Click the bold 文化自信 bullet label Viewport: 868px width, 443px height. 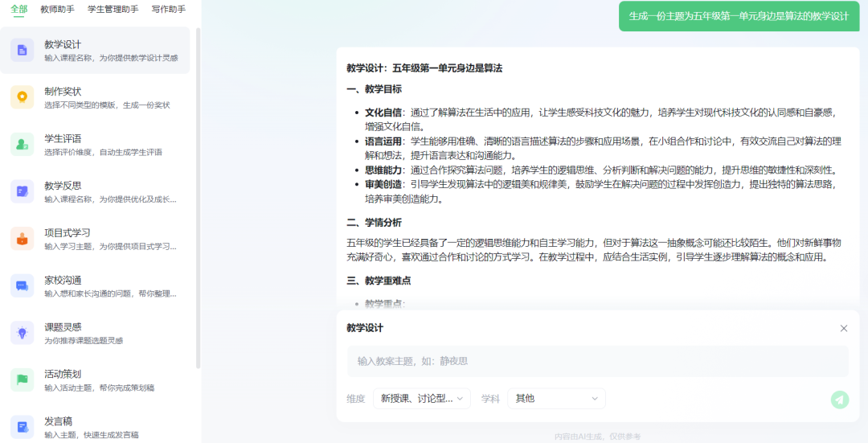383,113
